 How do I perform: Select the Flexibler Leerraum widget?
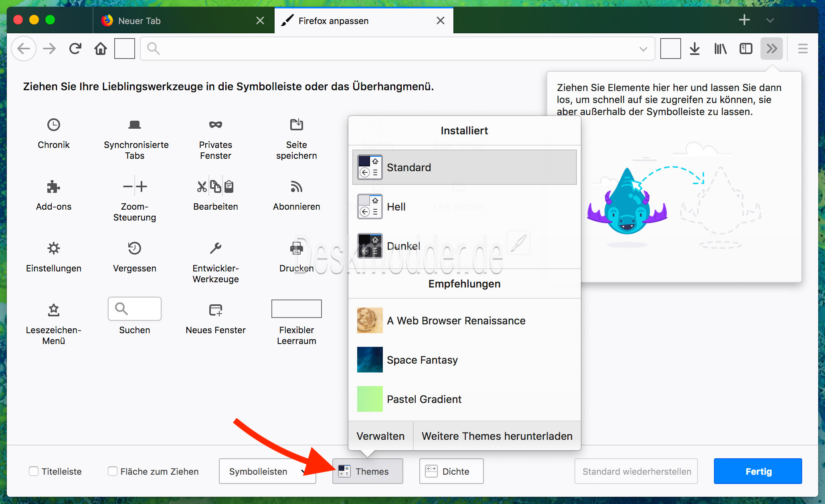(x=297, y=309)
